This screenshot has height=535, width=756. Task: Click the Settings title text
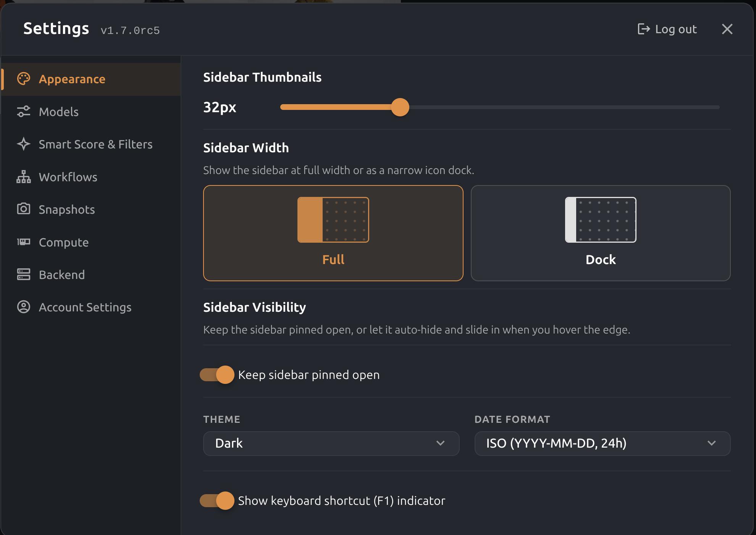[x=56, y=29]
